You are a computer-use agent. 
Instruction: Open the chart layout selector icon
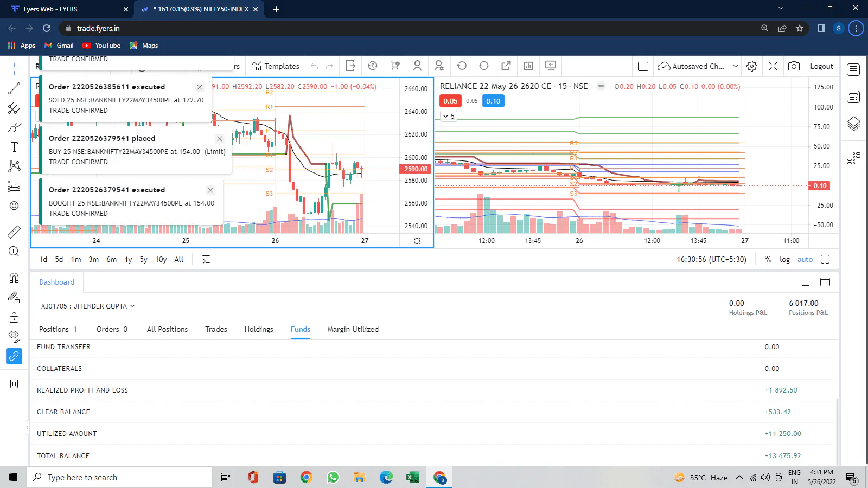(643, 66)
